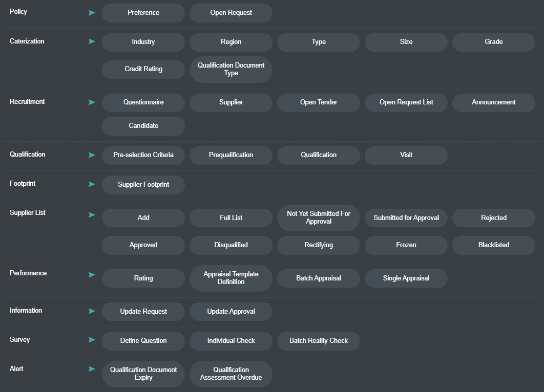Screen dimensions: 544x392
Task: Select Open Tender under Recruitment
Action: 319,102
